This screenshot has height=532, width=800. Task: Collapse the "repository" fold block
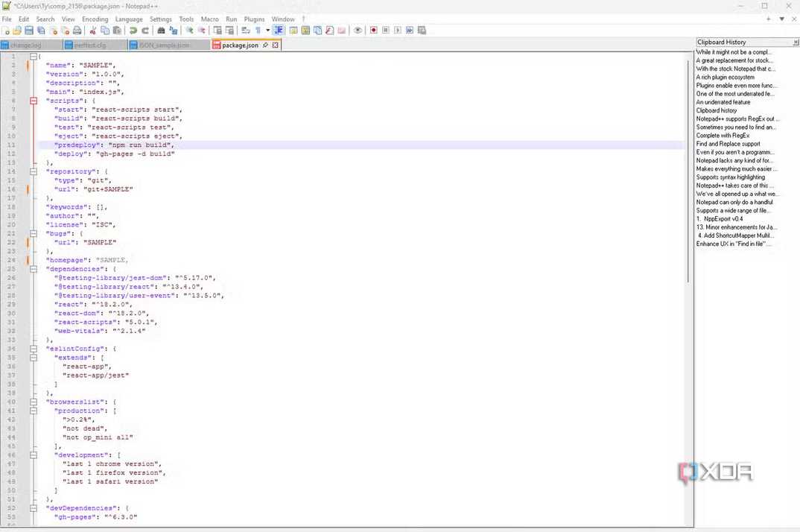[34, 171]
